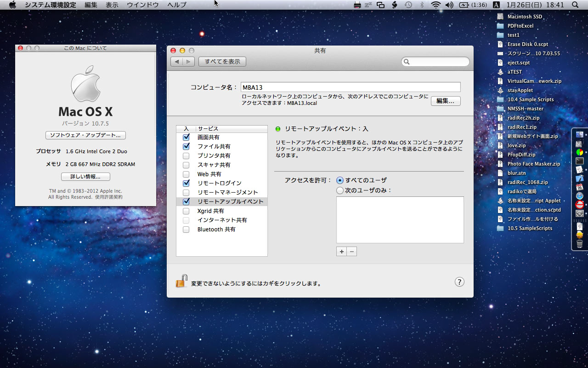
Task: Open the displays menu bar icon
Action: [380, 5]
